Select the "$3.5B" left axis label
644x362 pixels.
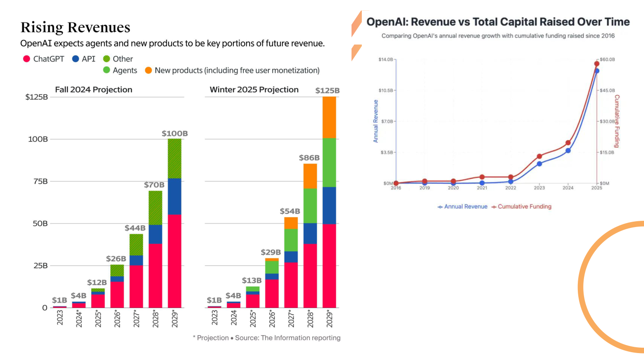click(x=387, y=152)
